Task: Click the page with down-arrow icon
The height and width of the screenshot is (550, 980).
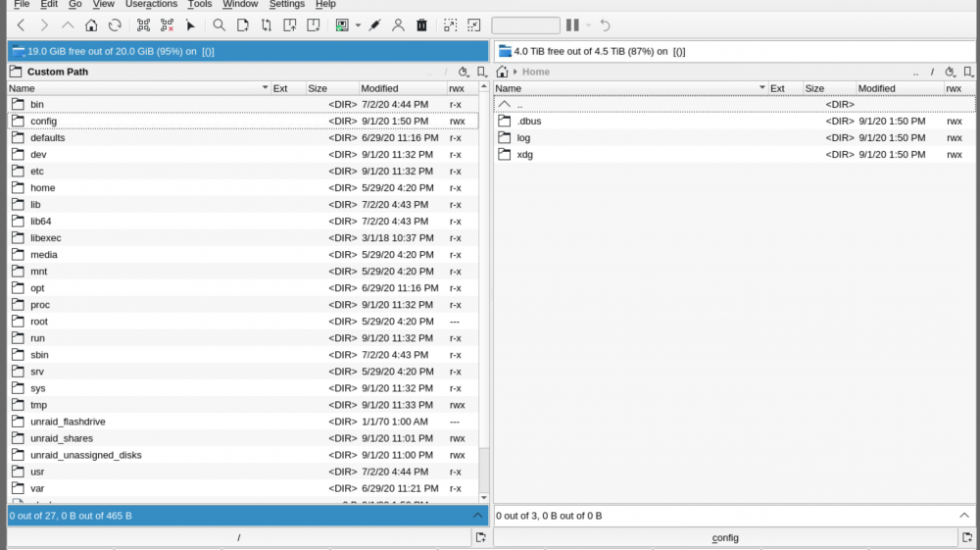Action: [x=314, y=25]
